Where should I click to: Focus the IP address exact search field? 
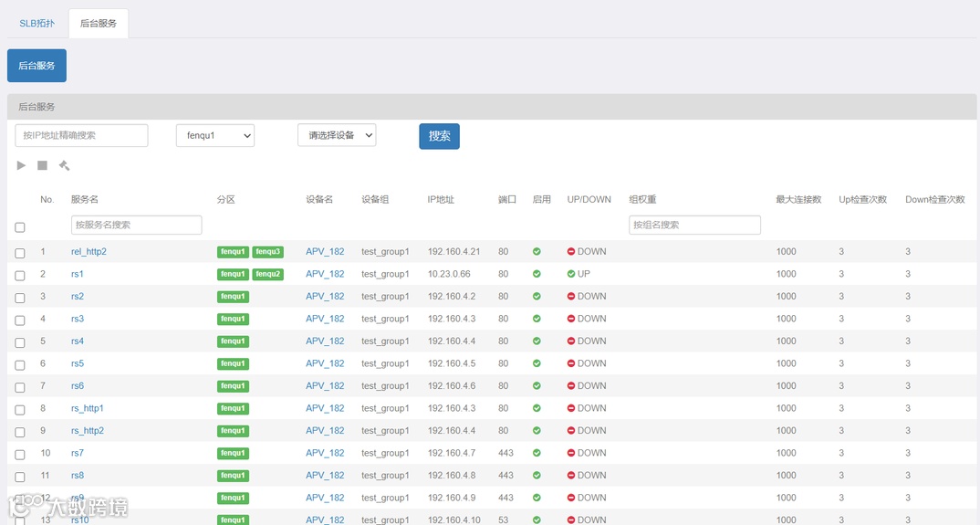81,135
